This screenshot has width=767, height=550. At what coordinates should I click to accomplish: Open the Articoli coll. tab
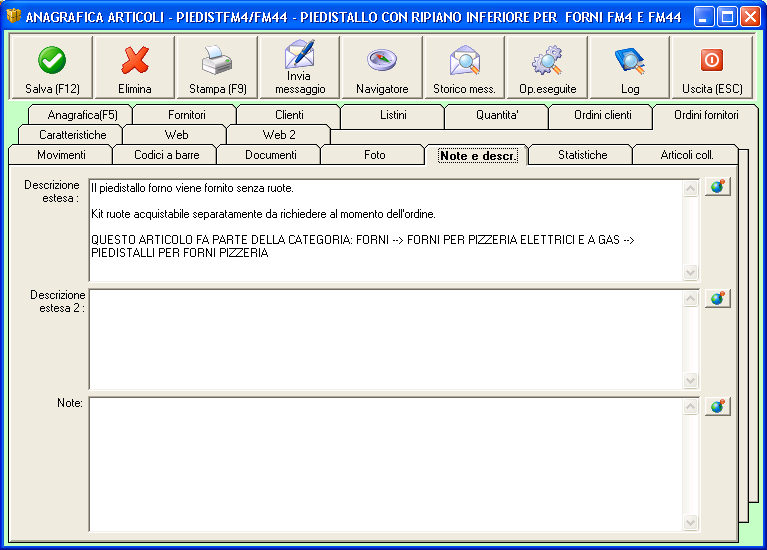point(686,155)
